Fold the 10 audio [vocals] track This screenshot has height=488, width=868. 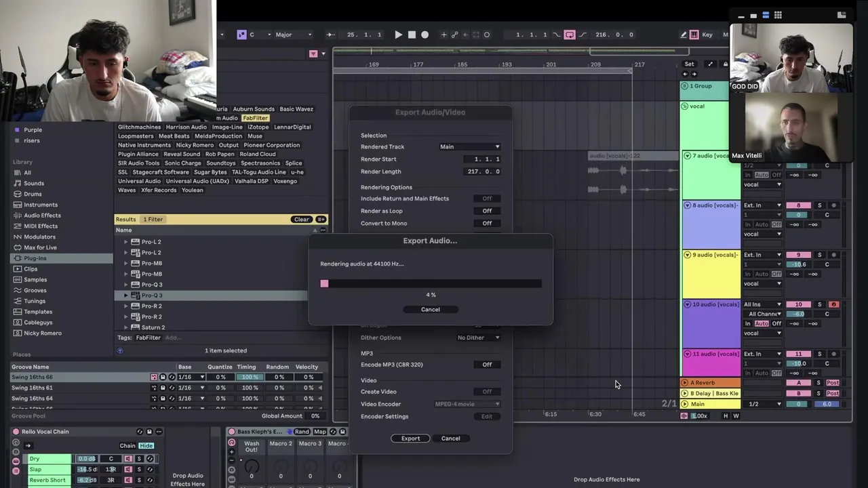687,304
